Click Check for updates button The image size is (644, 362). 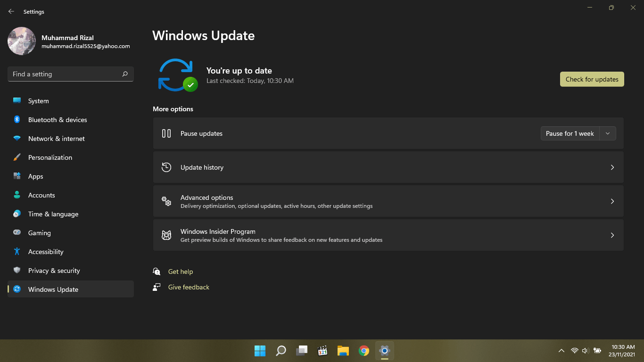point(592,79)
